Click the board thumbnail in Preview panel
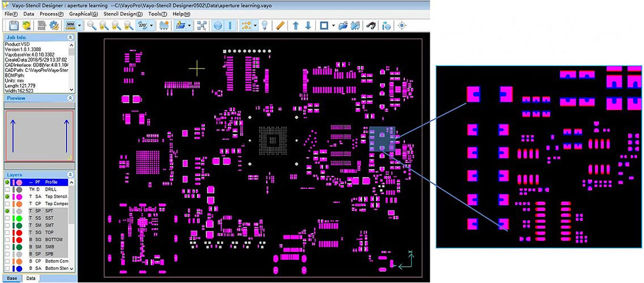Image resolution: width=644 pixels, height=283 pixels. click(x=39, y=135)
